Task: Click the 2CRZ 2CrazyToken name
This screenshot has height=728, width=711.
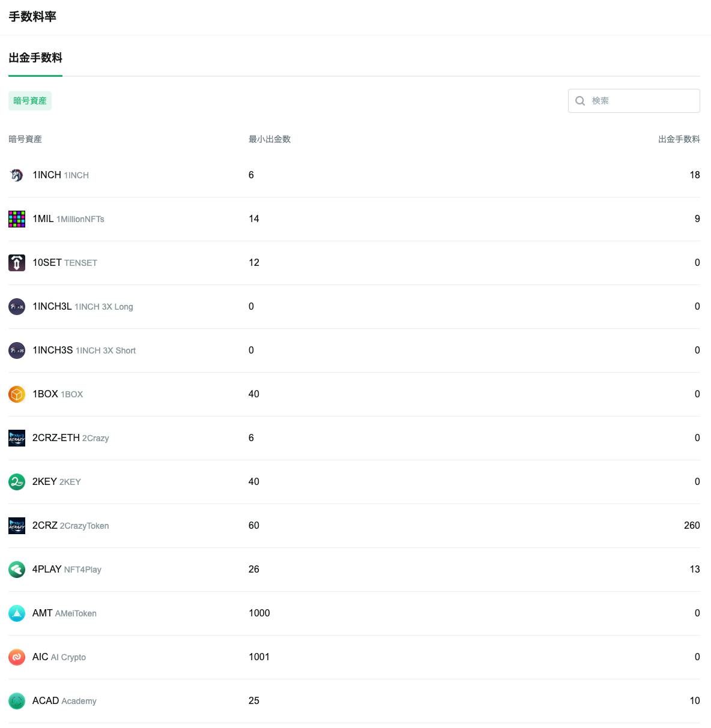Action: pos(71,526)
